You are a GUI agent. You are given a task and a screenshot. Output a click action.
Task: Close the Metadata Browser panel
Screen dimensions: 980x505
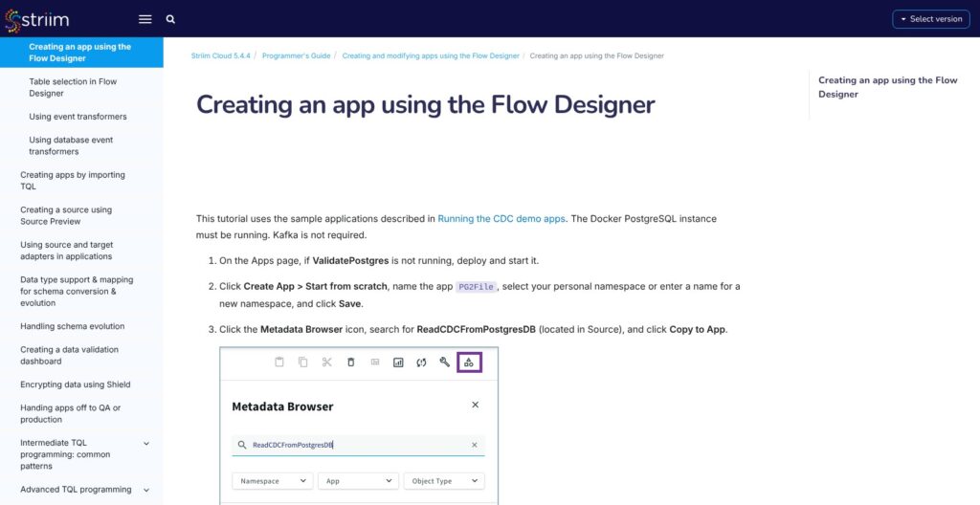click(475, 405)
